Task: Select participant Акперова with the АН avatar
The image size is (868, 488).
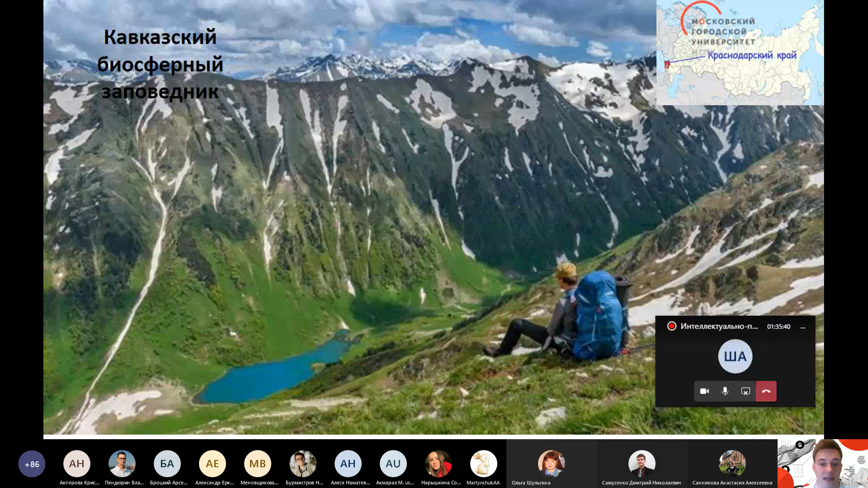Action: pos(77,464)
